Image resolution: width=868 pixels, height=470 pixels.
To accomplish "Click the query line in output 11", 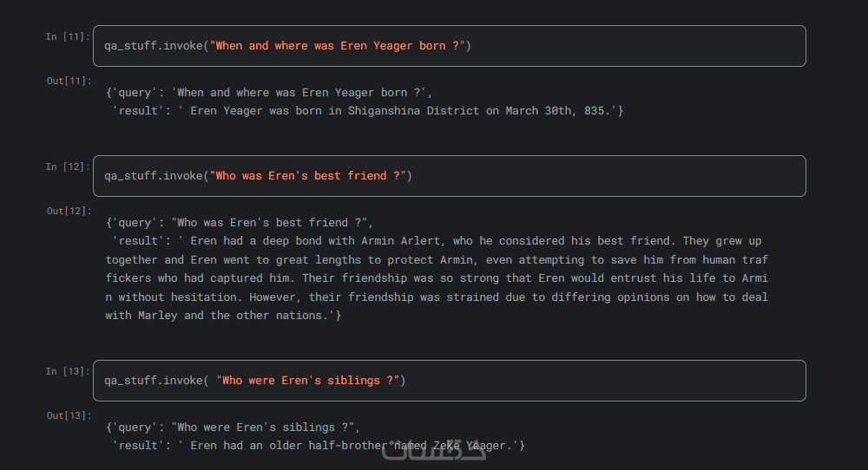I will 269,93.
